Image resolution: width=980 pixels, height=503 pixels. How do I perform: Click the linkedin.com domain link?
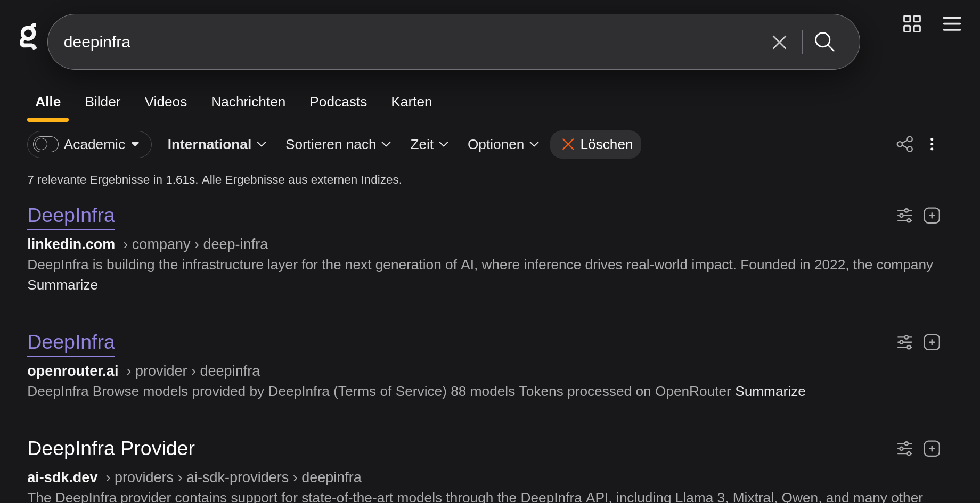(x=71, y=244)
